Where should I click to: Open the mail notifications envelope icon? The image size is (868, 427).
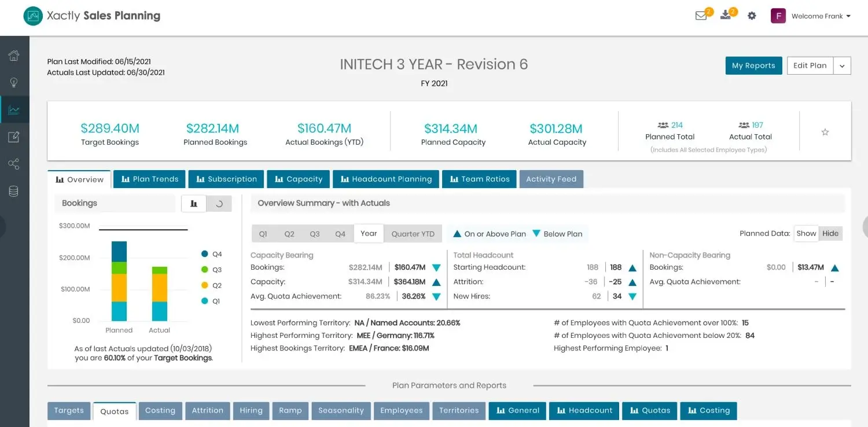[x=701, y=16]
